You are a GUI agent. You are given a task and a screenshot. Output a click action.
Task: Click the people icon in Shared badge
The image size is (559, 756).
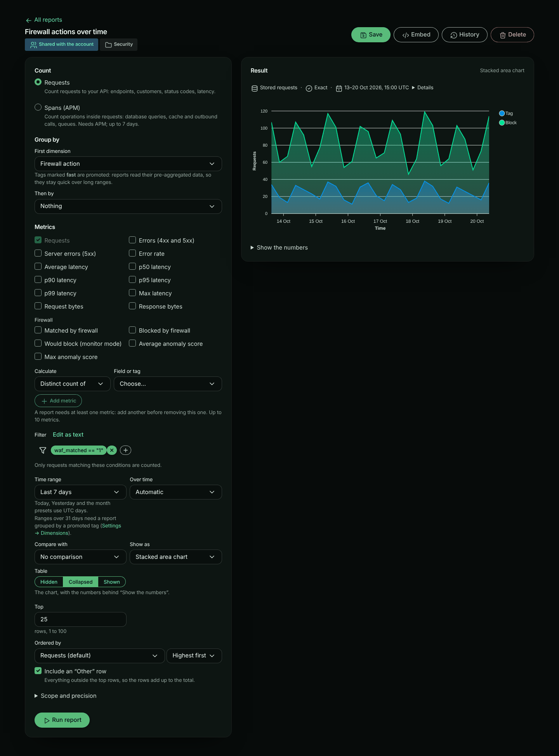point(33,45)
